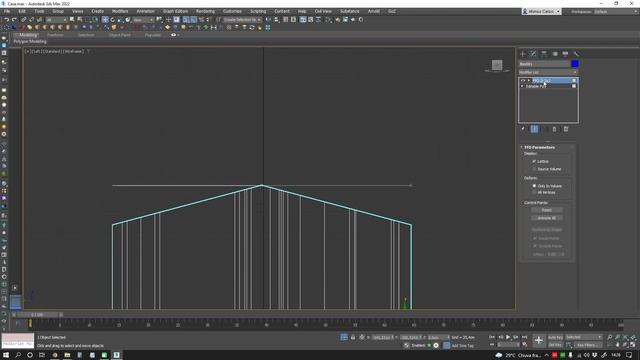Click the large Set Keys plus button
The image size is (640, 360).
(539, 340)
